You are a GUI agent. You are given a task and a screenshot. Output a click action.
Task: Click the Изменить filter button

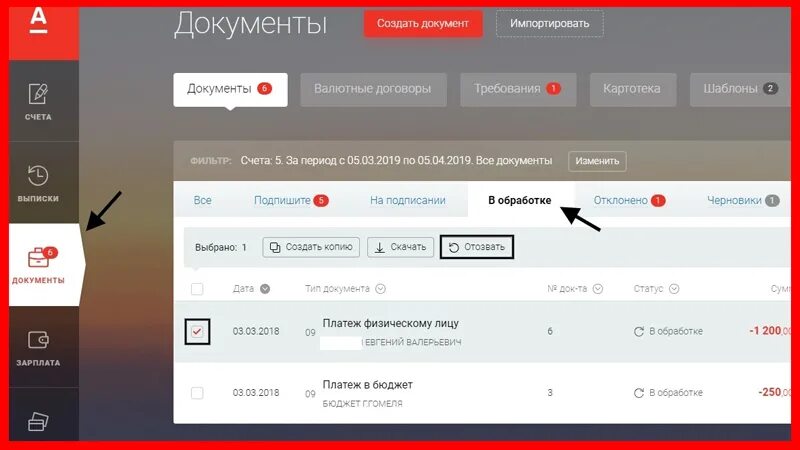pyautogui.click(x=597, y=161)
